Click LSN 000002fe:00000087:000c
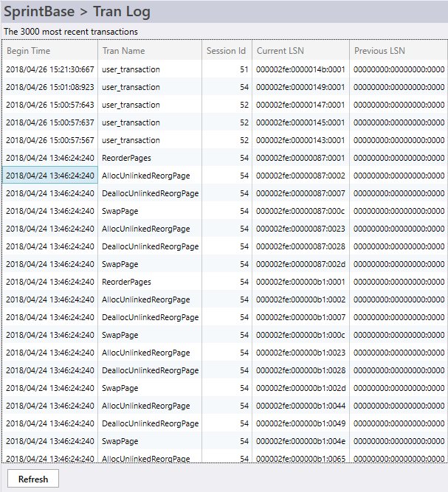448x492 pixels. click(300, 211)
